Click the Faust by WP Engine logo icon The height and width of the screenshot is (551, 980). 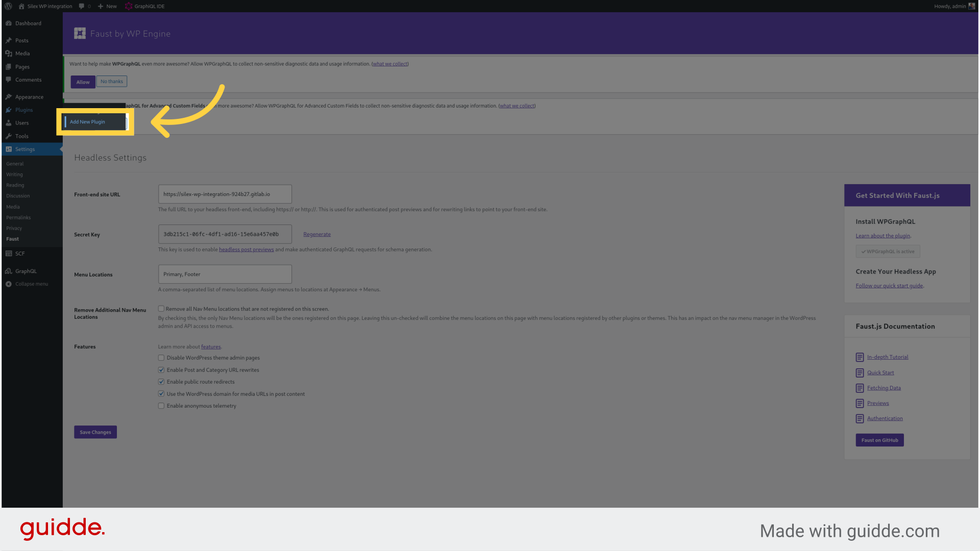coord(80,33)
